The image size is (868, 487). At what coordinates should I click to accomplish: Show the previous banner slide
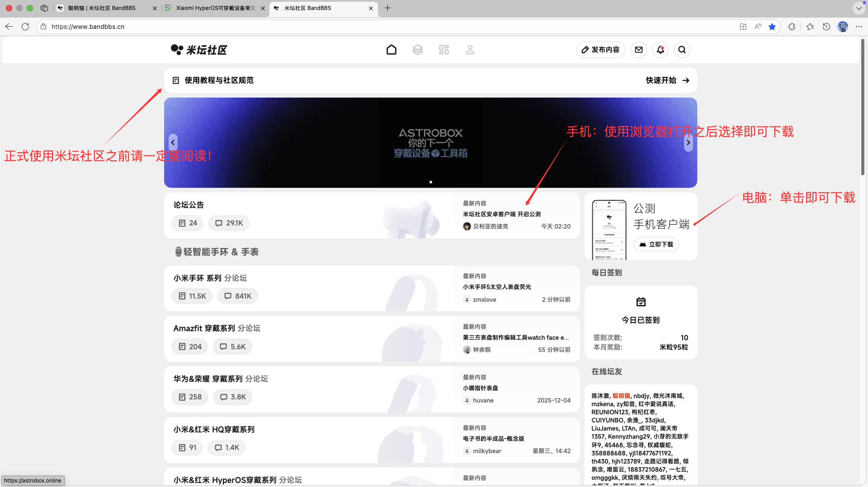pyautogui.click(x=173, y=143)
